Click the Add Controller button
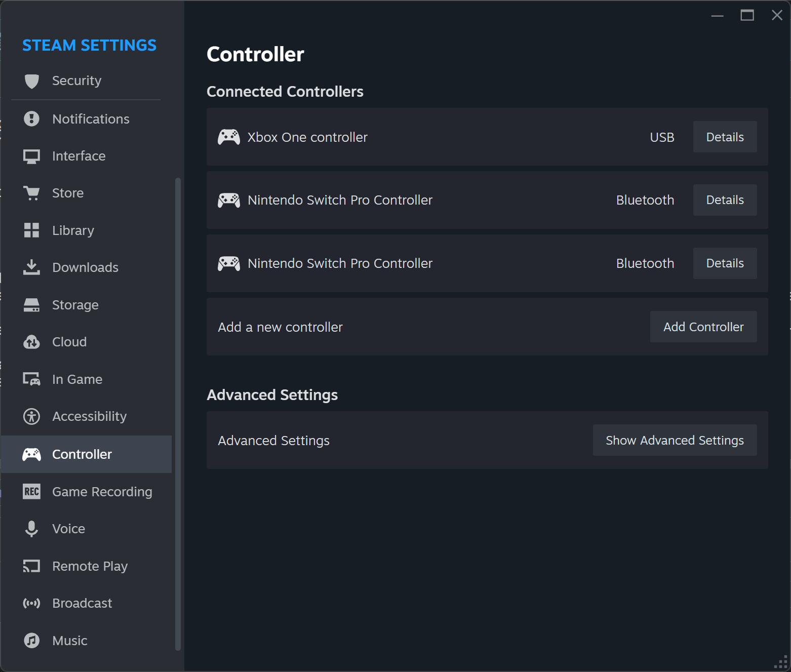 point(703,327)
